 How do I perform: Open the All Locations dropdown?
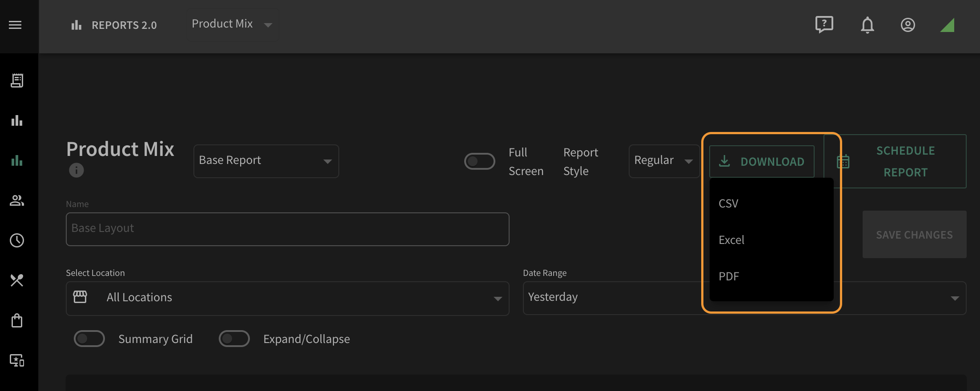[x=287, y=298]
